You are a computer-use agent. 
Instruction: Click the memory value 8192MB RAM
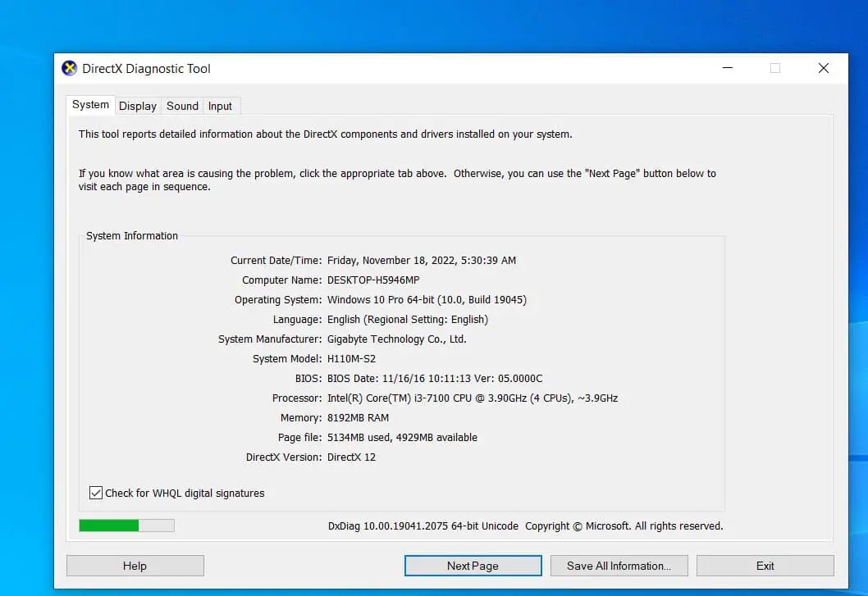pyautogui.click(x=358, y=418)
